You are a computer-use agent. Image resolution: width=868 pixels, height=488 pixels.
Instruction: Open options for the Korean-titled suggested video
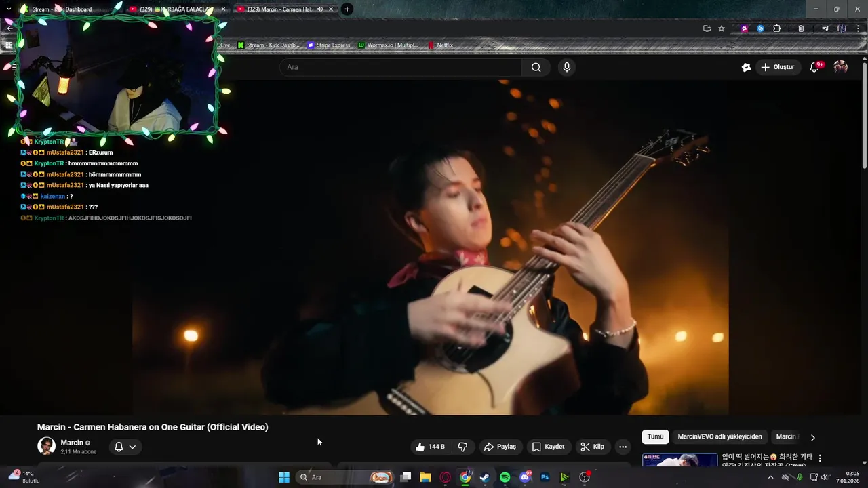[820, 458]
